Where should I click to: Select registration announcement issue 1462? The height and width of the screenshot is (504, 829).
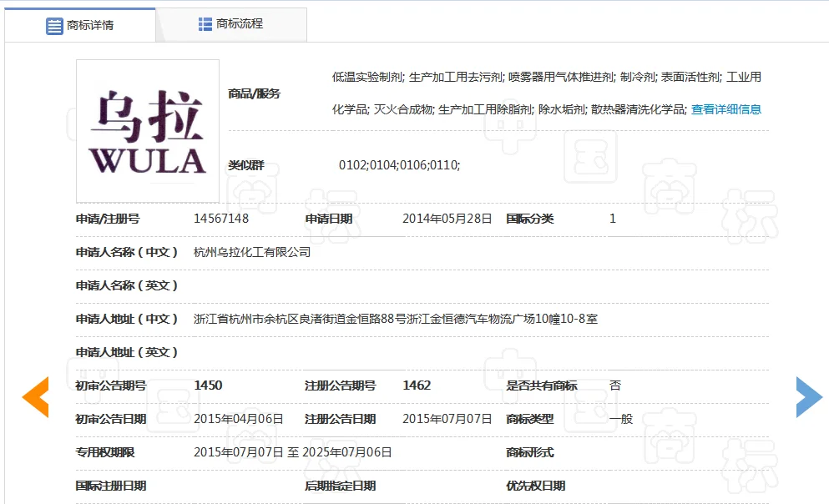[x=417, y=386]
